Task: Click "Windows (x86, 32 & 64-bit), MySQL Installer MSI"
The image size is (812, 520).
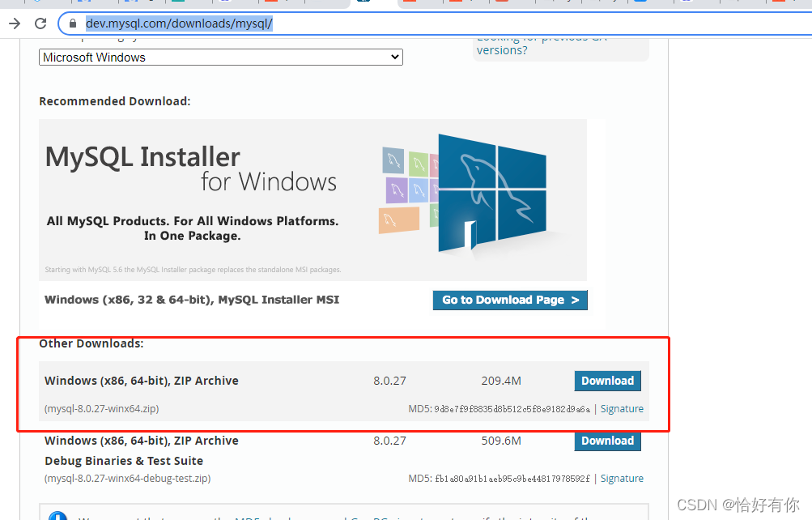Action: (192, 300)
